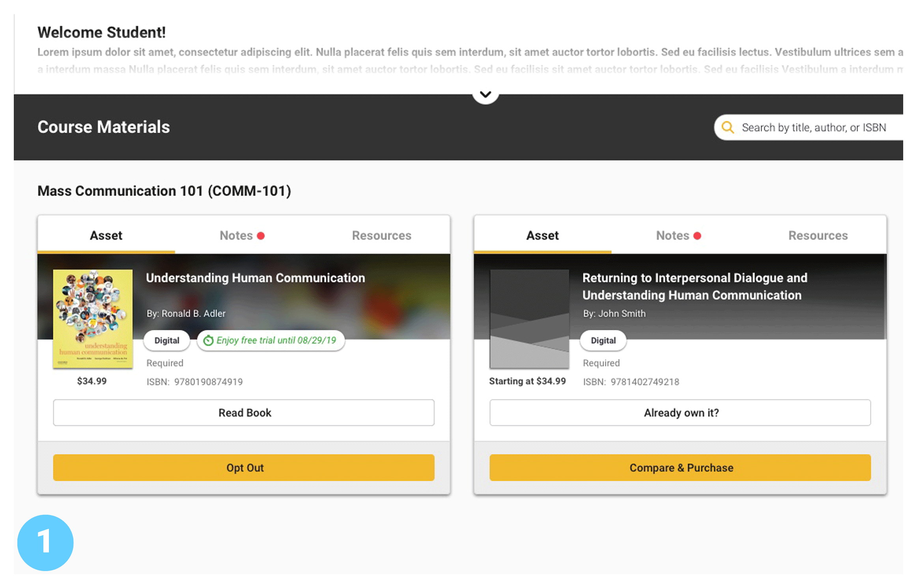Open Resources tab on the first book card
917x588 pixels.
[381, 235]
